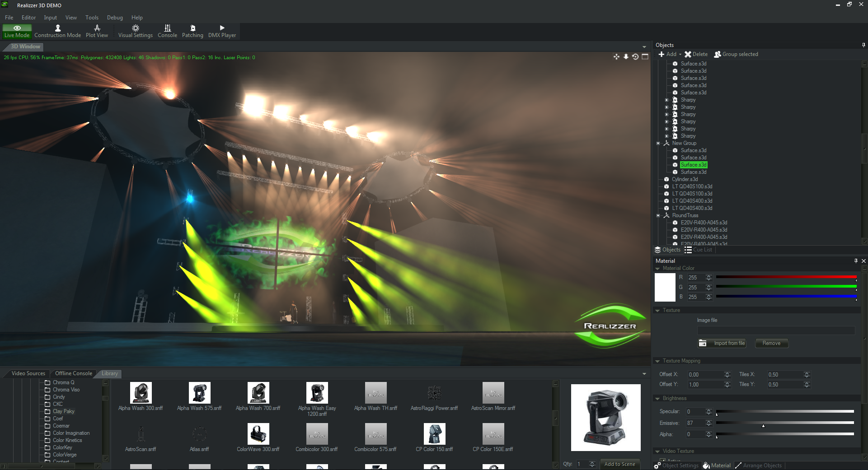Open the Plot View
Screen dimensions: 868x470
coord(97,32)
